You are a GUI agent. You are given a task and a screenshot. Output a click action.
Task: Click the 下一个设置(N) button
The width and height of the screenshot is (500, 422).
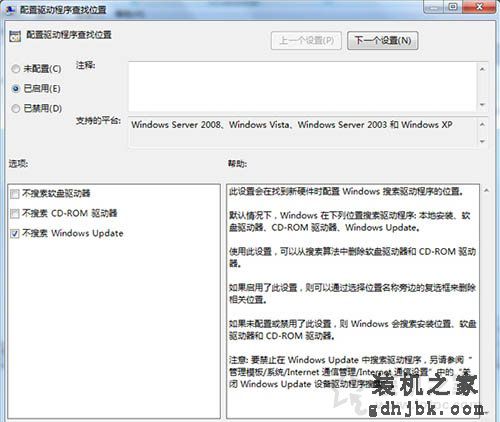tap(382, 41)
